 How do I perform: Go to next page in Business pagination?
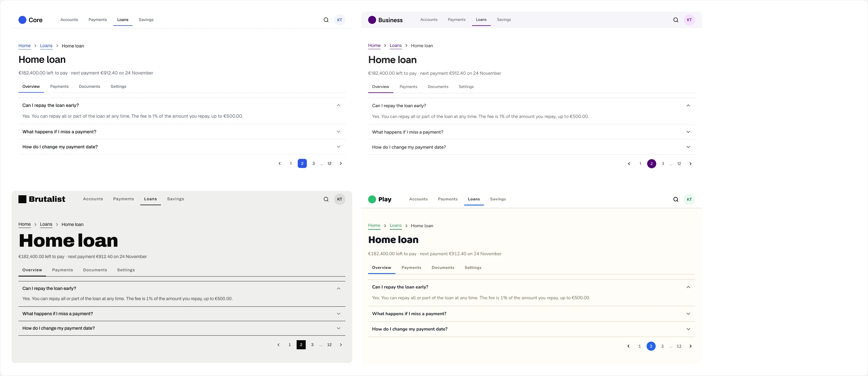click(x=690, y=164)
